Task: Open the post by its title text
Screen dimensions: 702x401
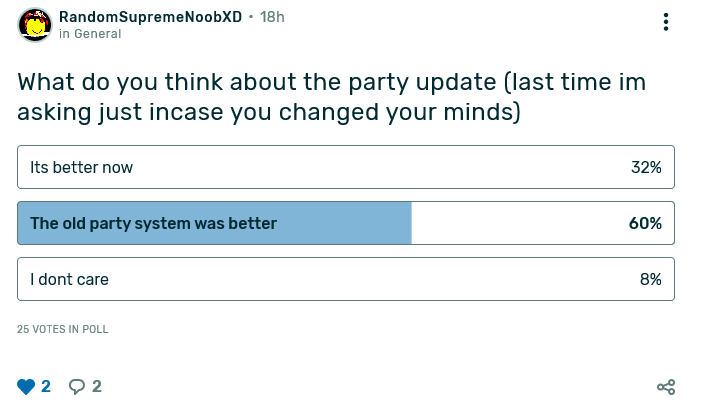Action: (330, 97)
